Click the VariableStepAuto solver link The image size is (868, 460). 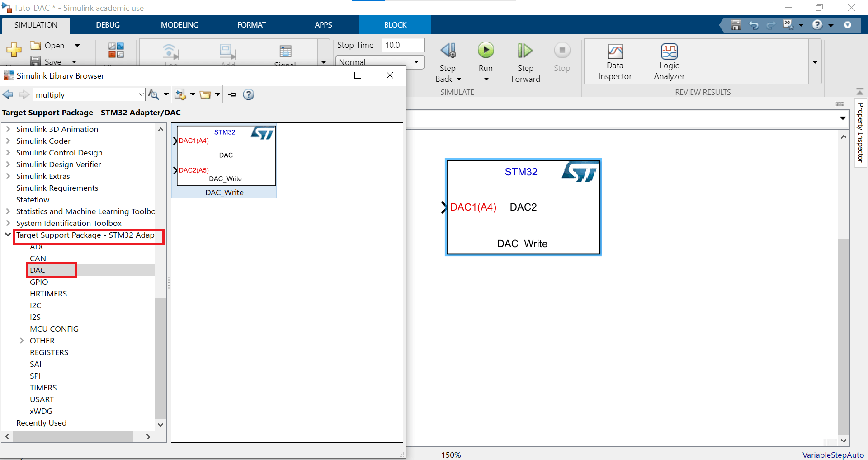click(833, 455)
